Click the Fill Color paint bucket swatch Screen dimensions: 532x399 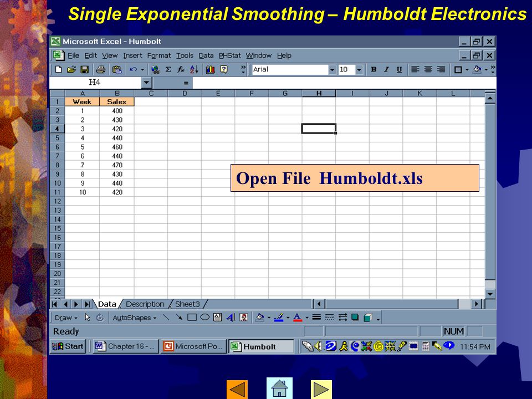(260, 318)
